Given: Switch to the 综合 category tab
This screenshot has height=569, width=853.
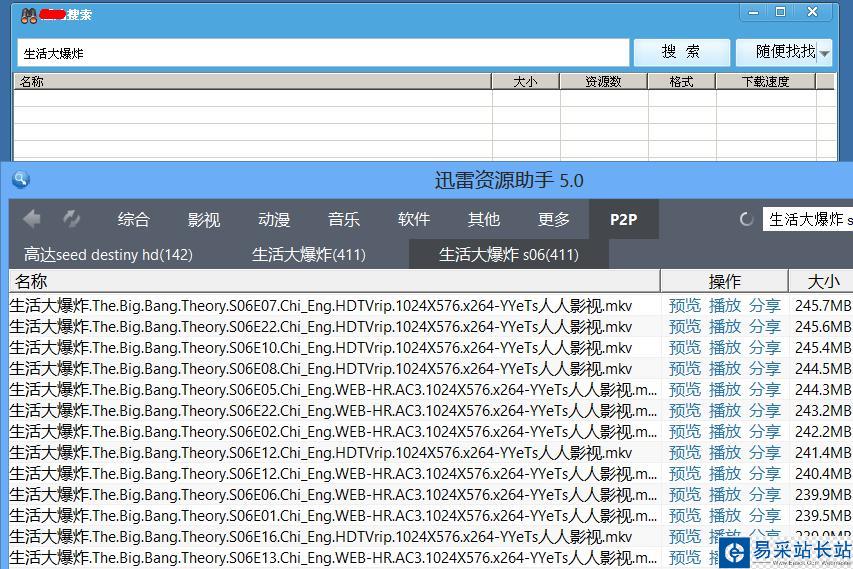Looking at the screenshot, I should pyautogui.click(x=133, y=219).
